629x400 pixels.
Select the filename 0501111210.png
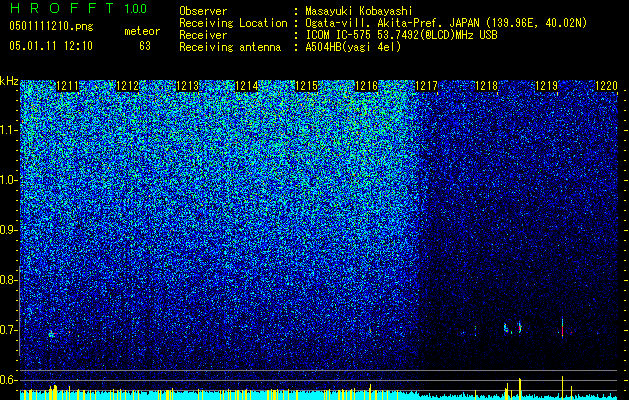tap(51, 26)
